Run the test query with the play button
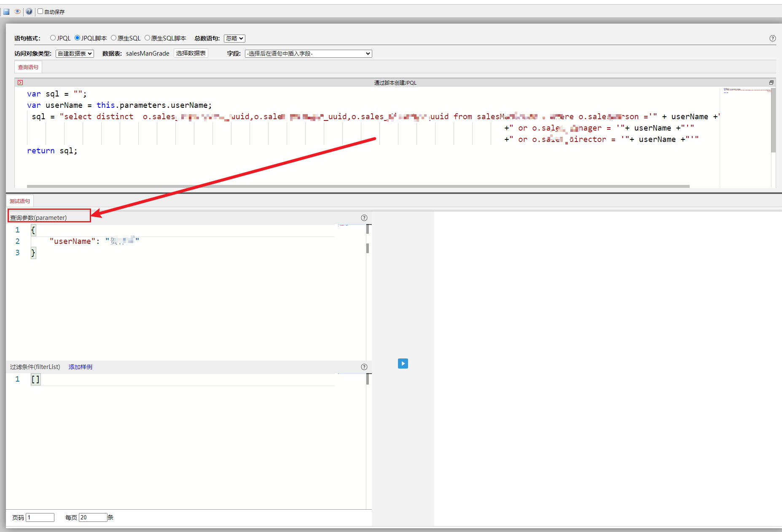782x532 pixels. tap(403, 364)
